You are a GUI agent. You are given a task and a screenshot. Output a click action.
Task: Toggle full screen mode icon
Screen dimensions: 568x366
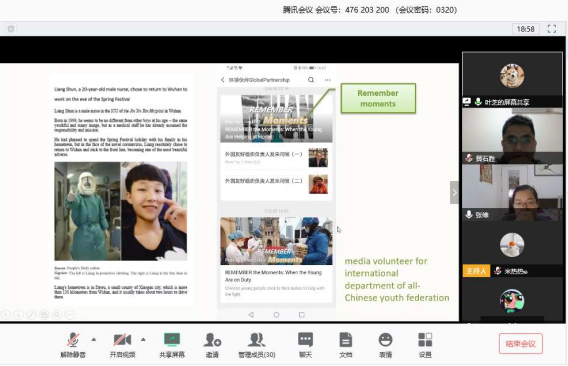pos(552,29)
